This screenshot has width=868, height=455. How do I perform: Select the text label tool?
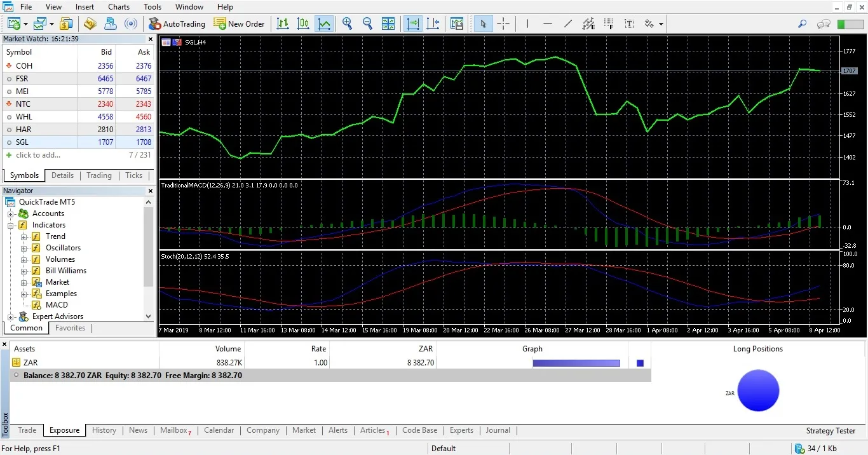click(629, 24)
